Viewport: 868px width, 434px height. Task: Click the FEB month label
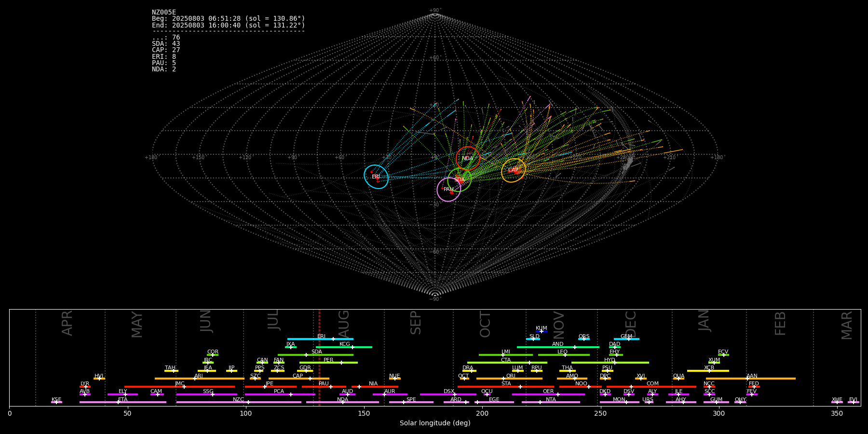780,324
